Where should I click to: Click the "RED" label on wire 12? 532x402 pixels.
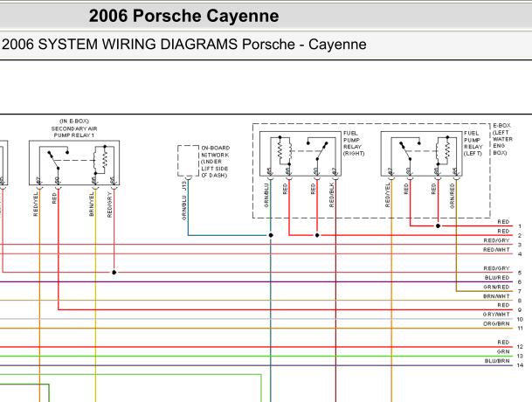[503, 343]
